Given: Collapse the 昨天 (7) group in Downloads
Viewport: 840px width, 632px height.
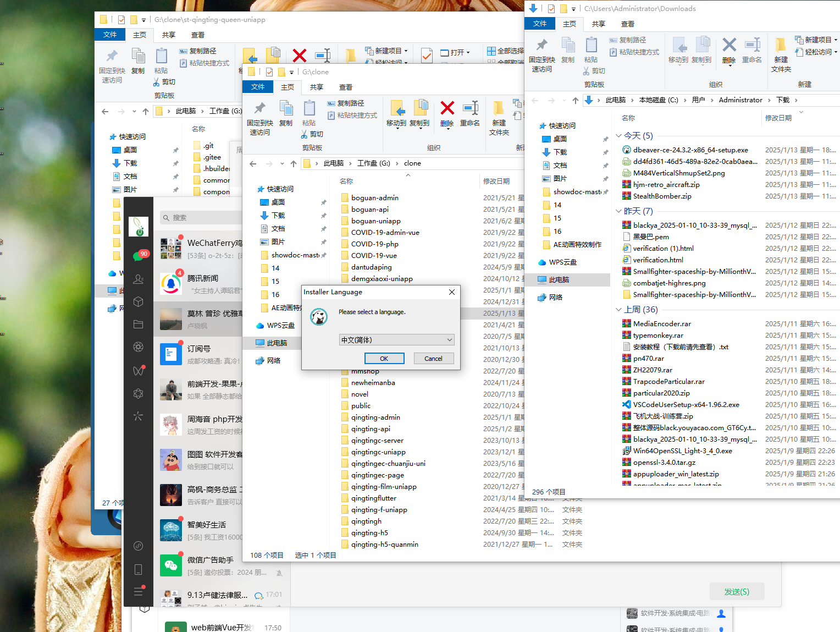Looking at the screenshot, I should [619, 211].
